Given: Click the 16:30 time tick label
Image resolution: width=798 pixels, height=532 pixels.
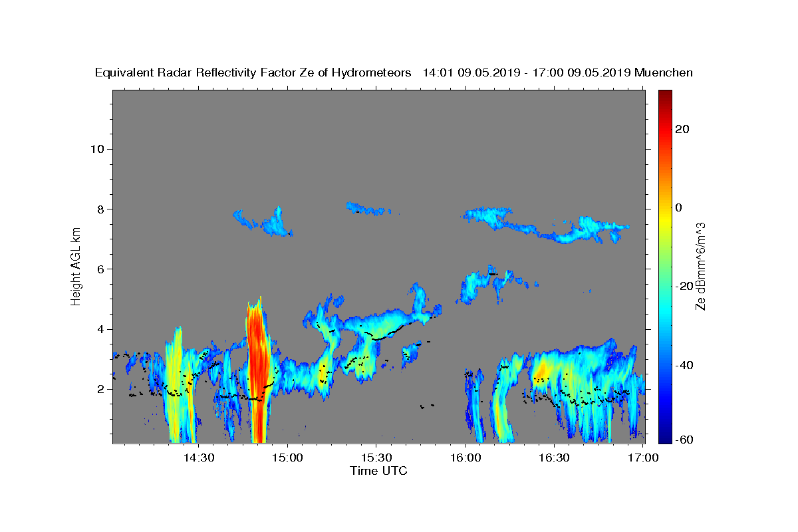Looking at the screenshot, I should pos(555,458).
